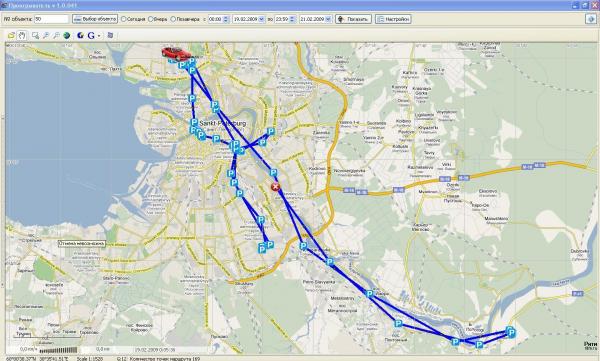Select the hand pan tool
The image size is (600, 361).
22,35
